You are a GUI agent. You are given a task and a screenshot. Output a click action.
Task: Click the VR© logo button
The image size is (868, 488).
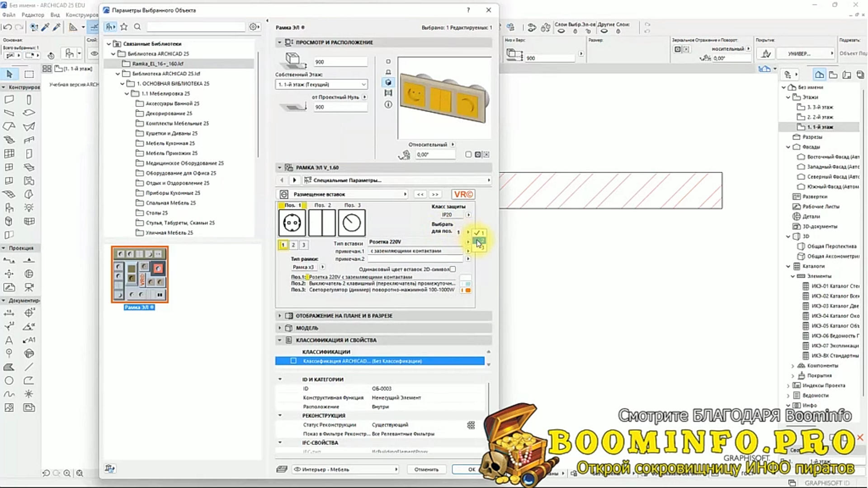click(463, 194)
